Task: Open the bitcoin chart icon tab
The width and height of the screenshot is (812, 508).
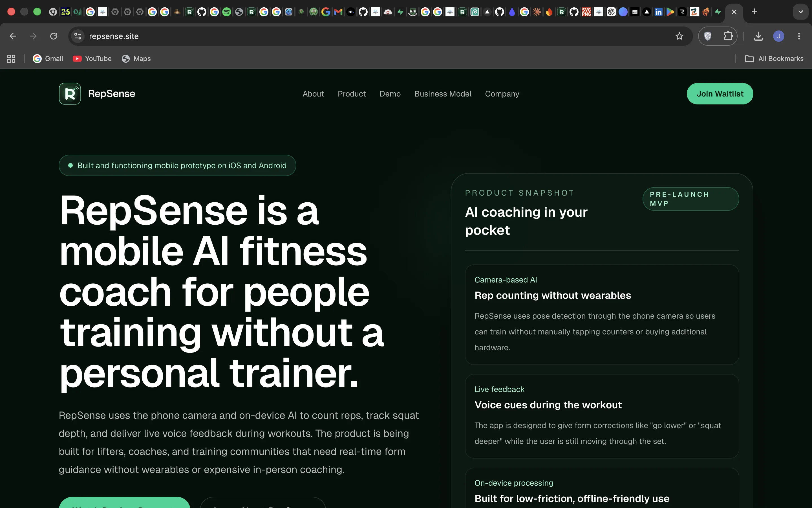Action: [78, 12]
